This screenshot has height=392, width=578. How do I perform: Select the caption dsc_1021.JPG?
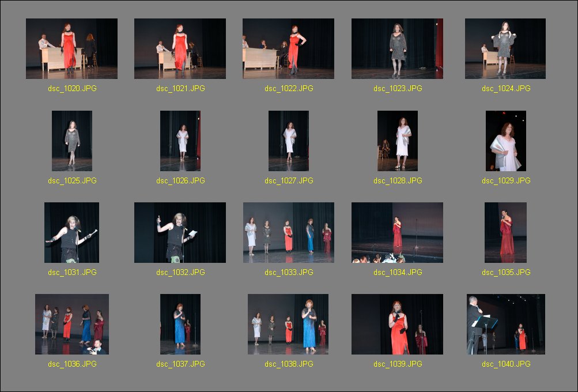pyautogui.click(x=180, y=89)
